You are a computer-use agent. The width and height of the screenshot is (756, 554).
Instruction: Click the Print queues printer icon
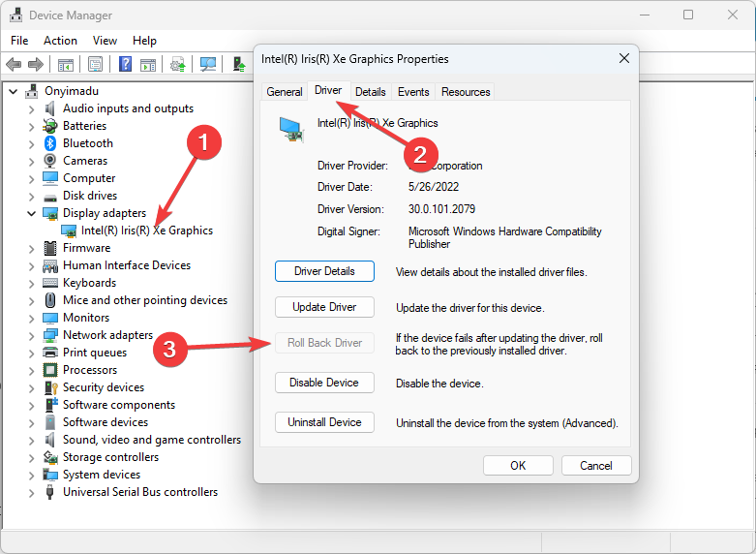(x=50, y=353)
